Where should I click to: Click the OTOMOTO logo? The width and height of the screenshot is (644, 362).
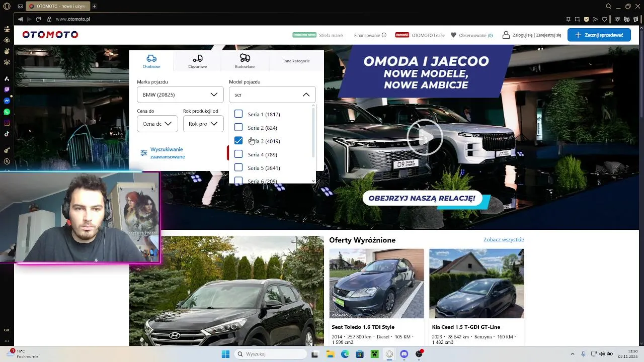point(50,35)
